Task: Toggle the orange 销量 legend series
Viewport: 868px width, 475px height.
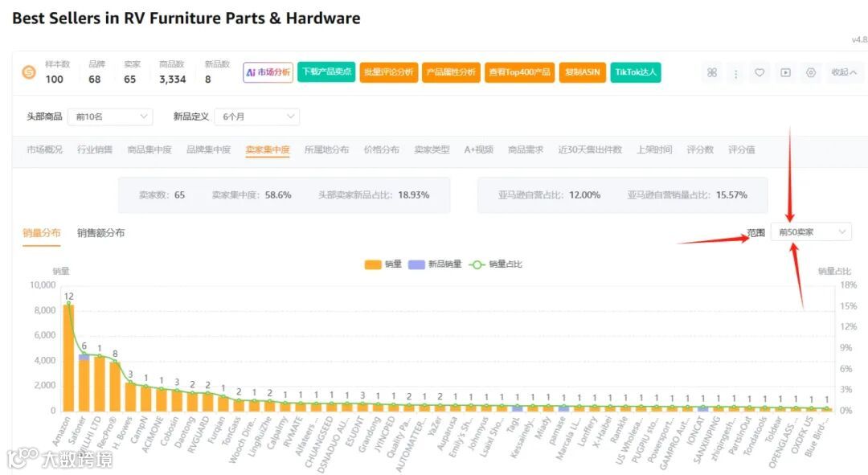Action: point(383,264)
